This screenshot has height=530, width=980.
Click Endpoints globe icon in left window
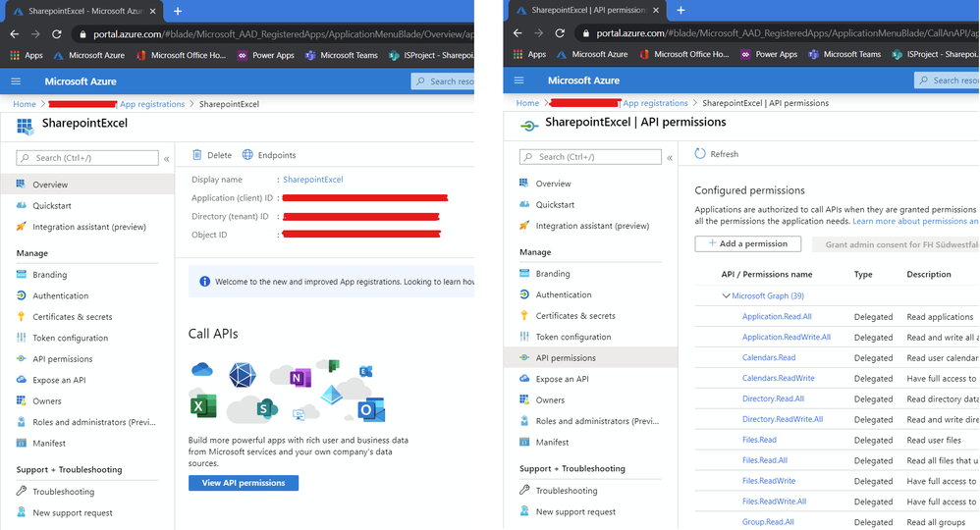coord(247,154)
